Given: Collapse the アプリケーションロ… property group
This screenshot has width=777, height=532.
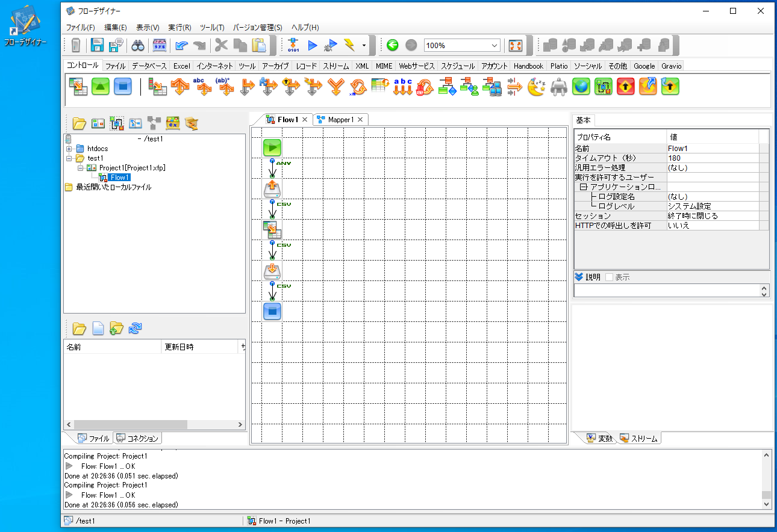Looking at the screenshot, I should click(x=583, y=187).
